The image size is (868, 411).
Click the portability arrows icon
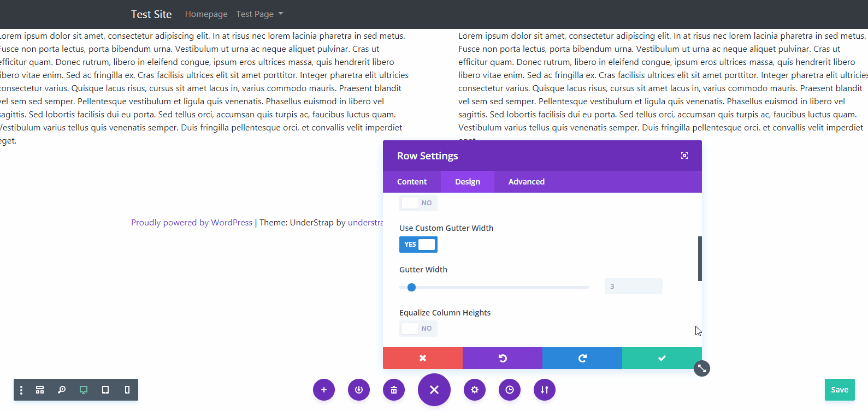[545, 390]
